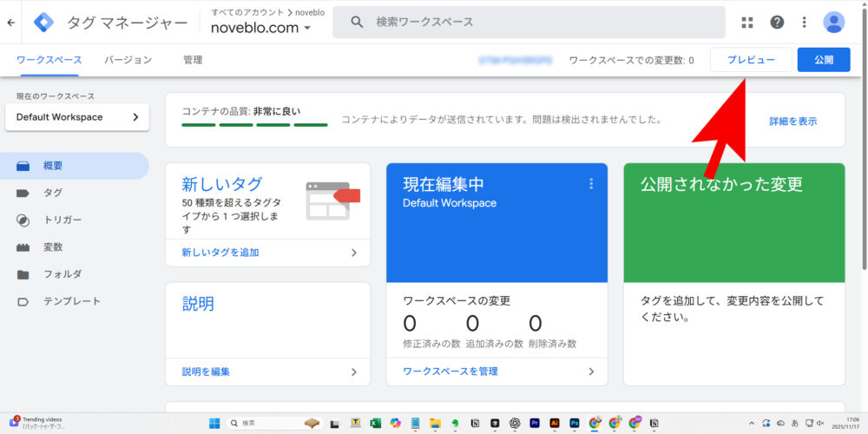
Task: Open the three-dot menu in the header
Action: [x=805, y=23]
